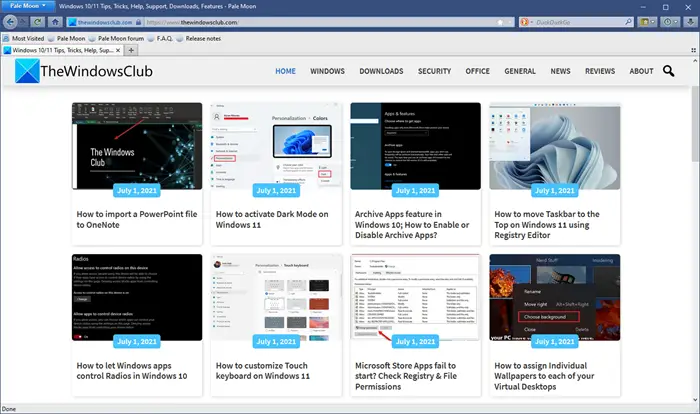Go to the browser home page

55,22
